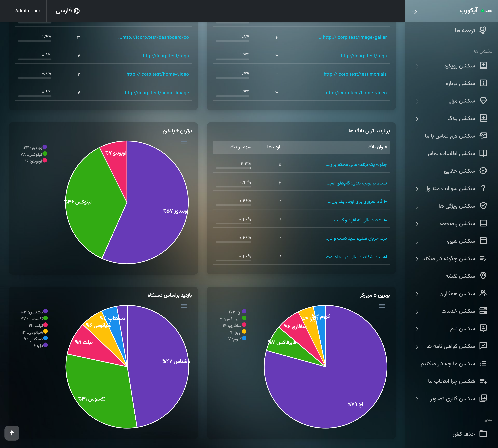The image size is (498, 448).
Task: Click the clear cache folder icon
Action: click(483, 434)
